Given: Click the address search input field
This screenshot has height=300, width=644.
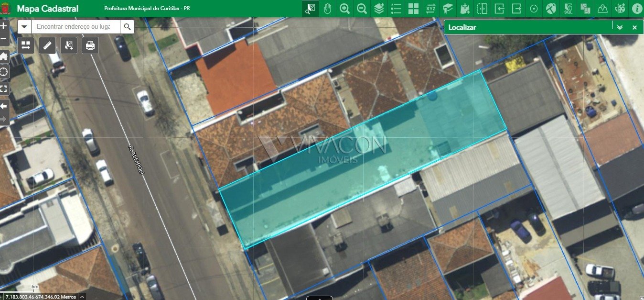Looking at the screenshot, I should (75, 27).
